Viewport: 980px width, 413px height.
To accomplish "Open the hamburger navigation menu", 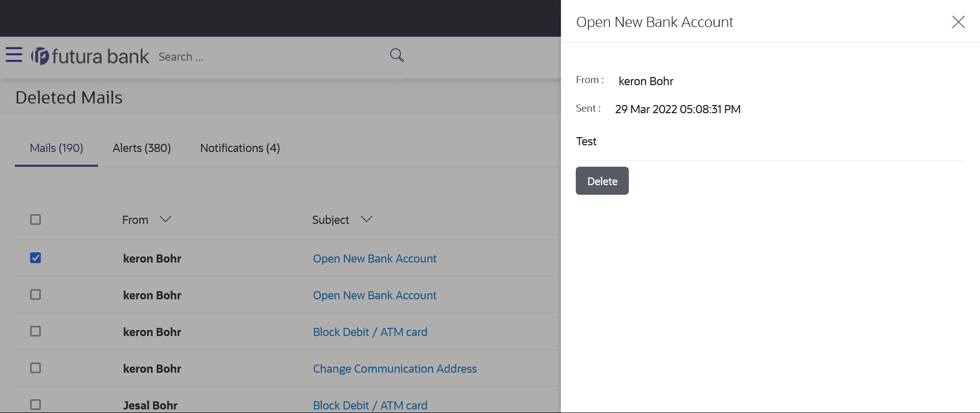I will pos(14,55).
